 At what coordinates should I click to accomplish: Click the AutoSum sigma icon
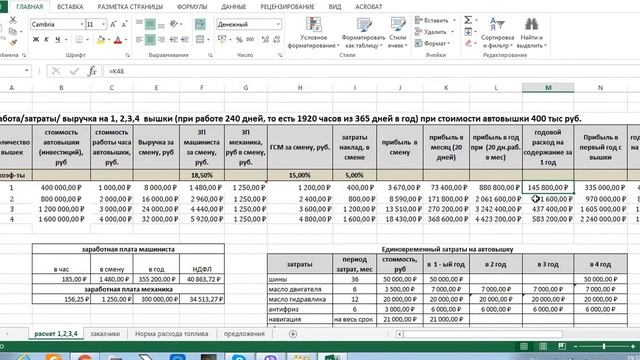[468, 20]
